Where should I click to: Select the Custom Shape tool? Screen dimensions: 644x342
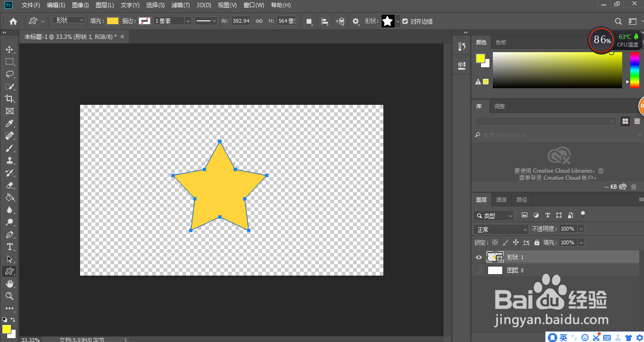[x=9, y=271]
